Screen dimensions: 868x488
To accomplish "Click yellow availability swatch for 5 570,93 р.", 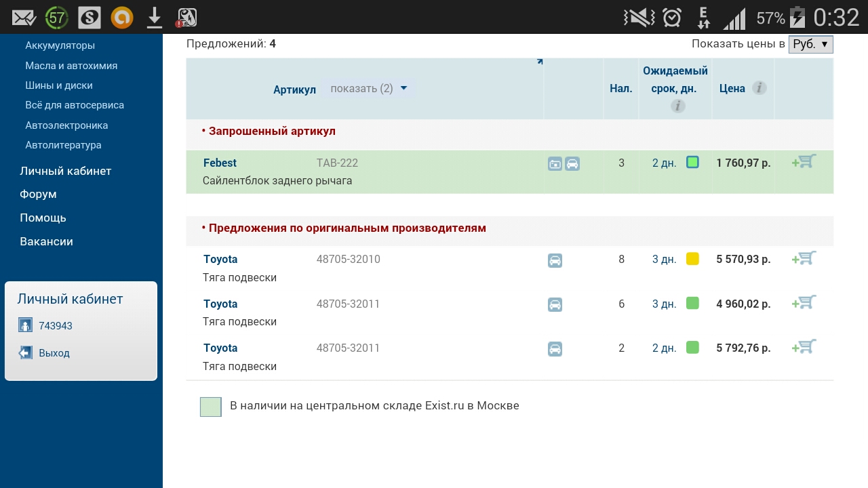I will point(692,259).
